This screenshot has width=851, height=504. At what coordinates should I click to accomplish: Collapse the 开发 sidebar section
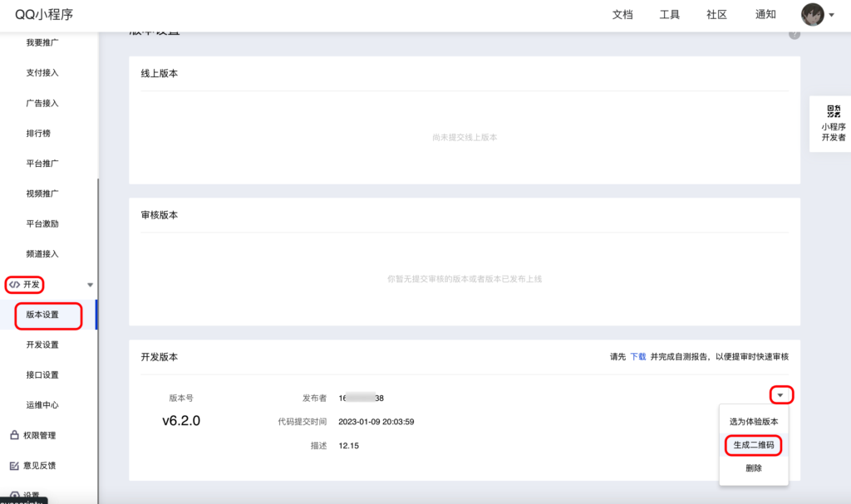[91, 284]
